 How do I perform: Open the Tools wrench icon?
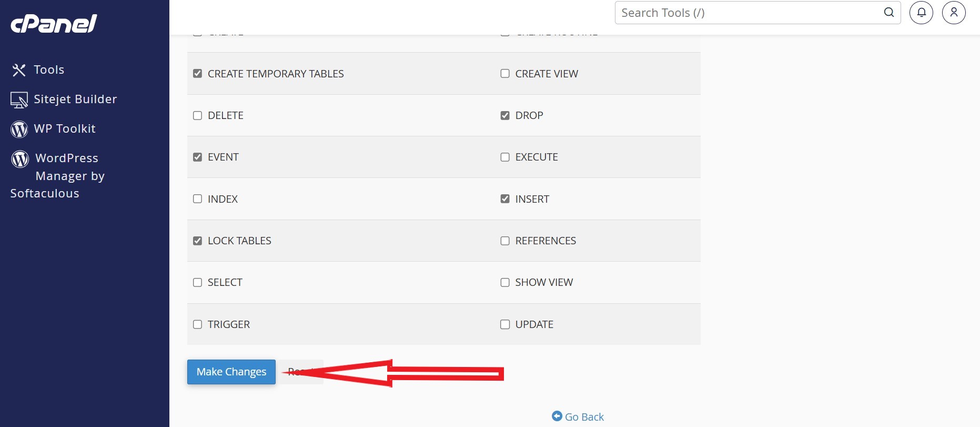(x=19, y=70)
